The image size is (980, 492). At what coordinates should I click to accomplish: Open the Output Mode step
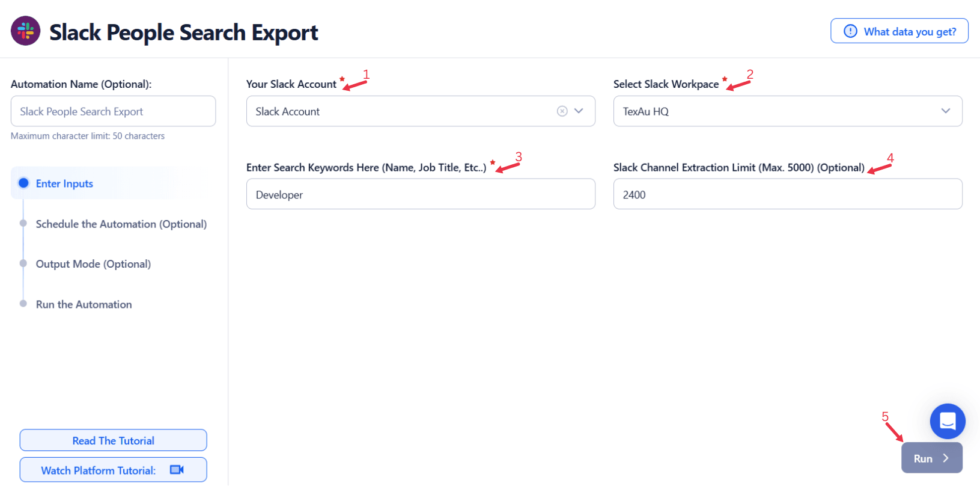tap(93, 264)
